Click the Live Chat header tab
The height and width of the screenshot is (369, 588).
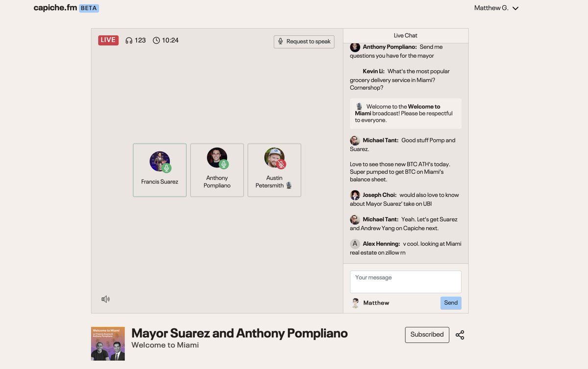pos(406,36)
